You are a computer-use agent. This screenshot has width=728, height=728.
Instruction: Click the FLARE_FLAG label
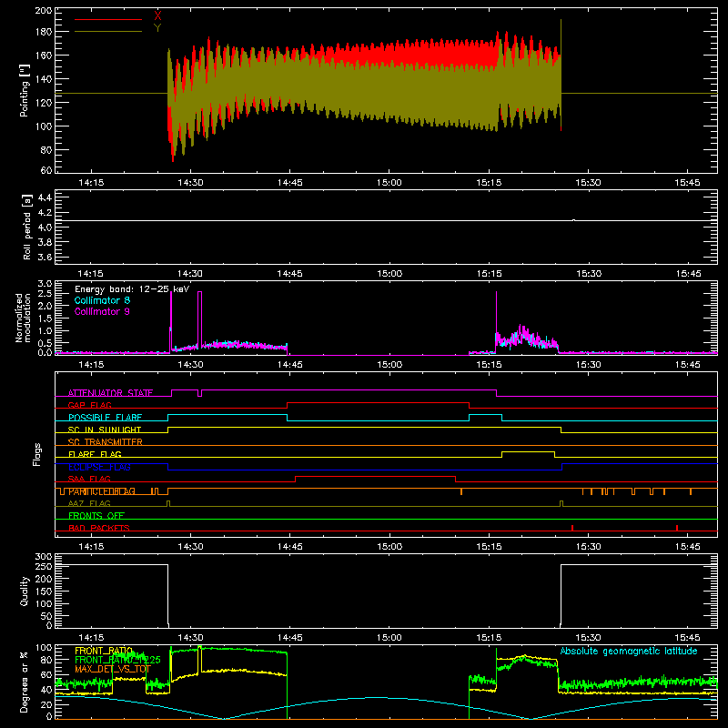tap(95, 454)
